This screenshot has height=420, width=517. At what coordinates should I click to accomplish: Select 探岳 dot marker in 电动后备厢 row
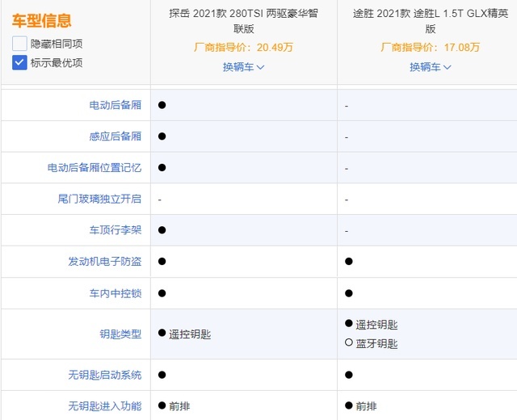[162, 105]
